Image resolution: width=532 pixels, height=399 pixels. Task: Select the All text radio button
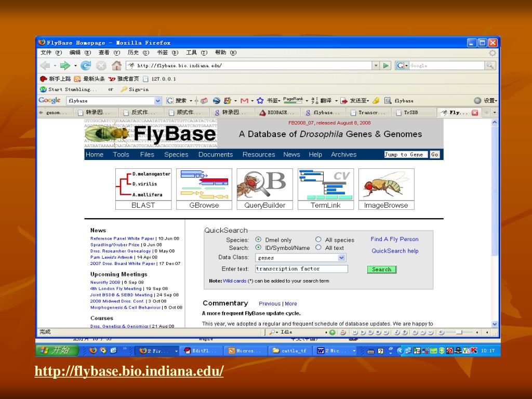(x=318, y=247)
